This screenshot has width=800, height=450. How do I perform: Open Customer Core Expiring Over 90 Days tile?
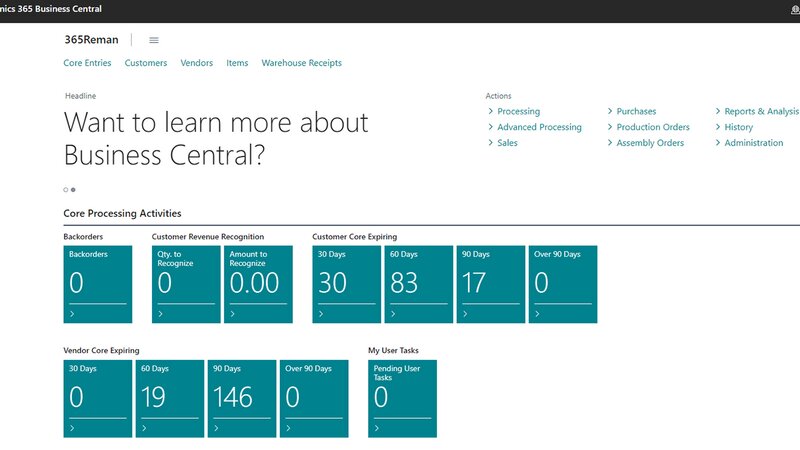click(563, 284)
